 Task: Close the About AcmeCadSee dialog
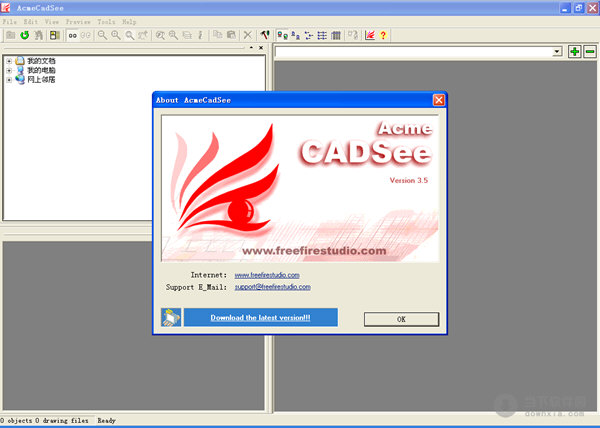tap(439, 100)
